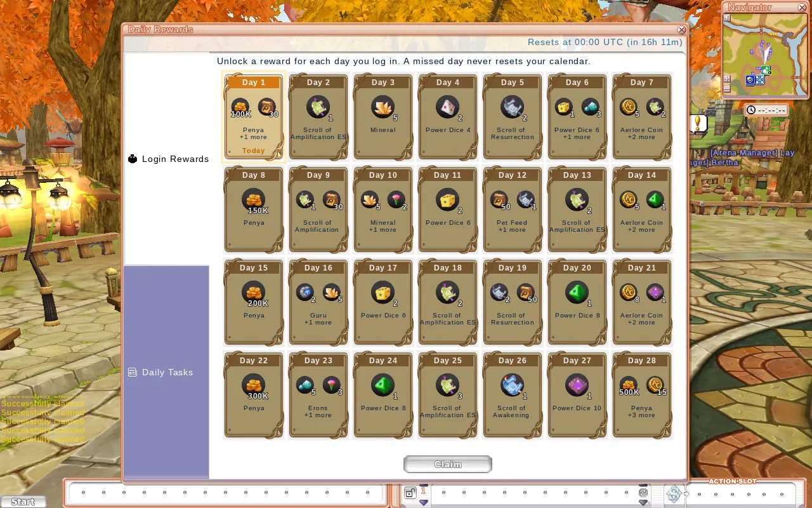Screen dimensions: 812x508
Task: Click the Navigator minimap view
Action: [764, 54]
